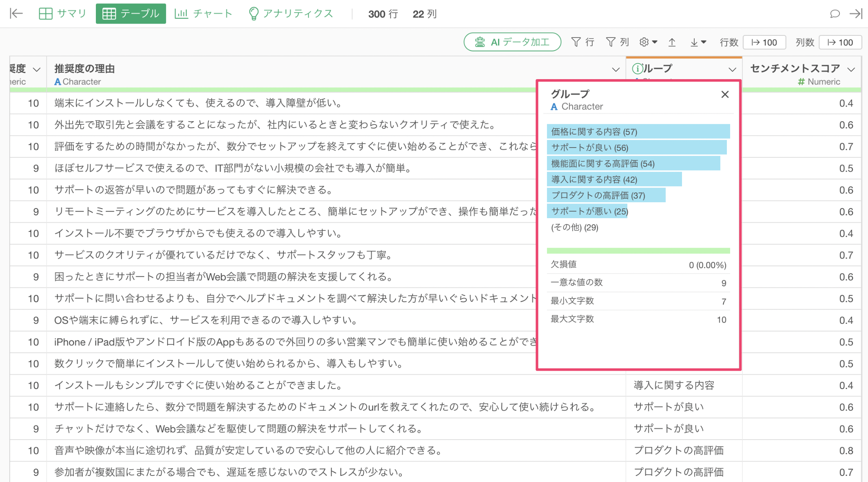Click the row filter funnel icon
Viewport: 868px width, 482px height.
point(576,42)
